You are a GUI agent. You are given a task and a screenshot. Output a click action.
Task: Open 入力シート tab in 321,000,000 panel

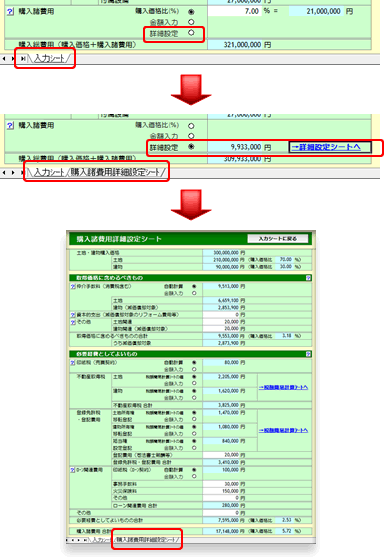50,58
